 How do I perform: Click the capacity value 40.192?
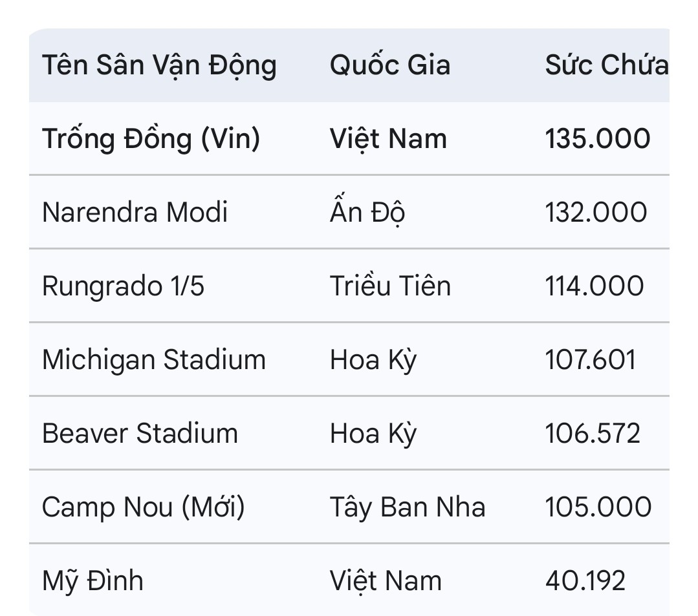point(585,581)
